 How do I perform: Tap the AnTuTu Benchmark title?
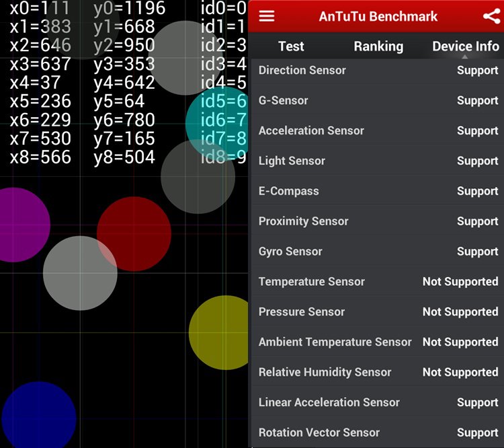click(x=378, y=16)
